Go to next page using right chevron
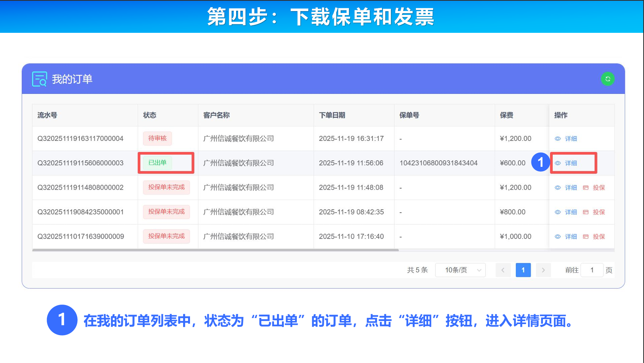This screenshot has height=363, width=644. pyautogui.click(x=543, y=270)
